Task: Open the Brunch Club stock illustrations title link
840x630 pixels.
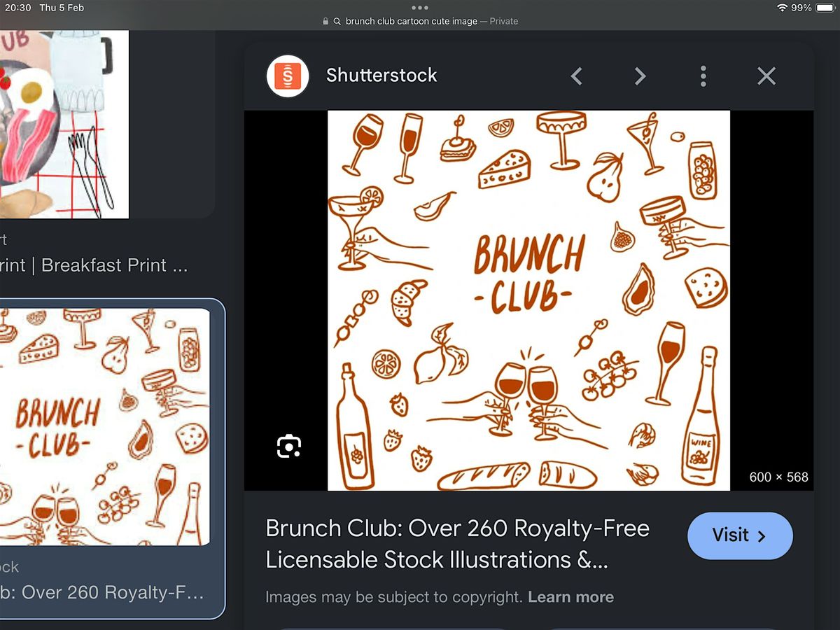Action: (x=458, y=544)
